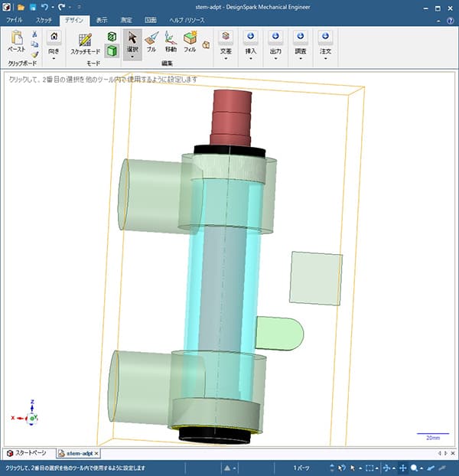459x476 pixels.
Task: Click the ペースト (Paste) icon
Action: tap(16, 40)
